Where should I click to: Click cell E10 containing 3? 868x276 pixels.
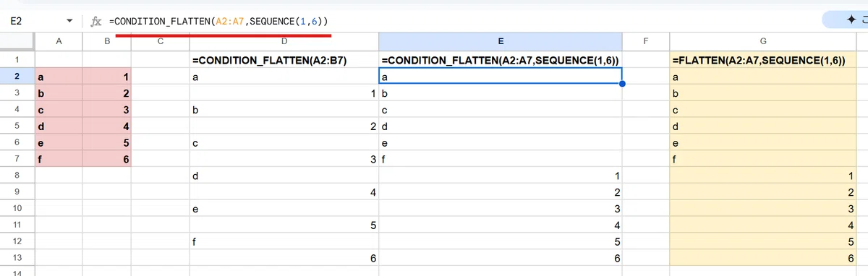pyautogui.click(x=500, y=209)
